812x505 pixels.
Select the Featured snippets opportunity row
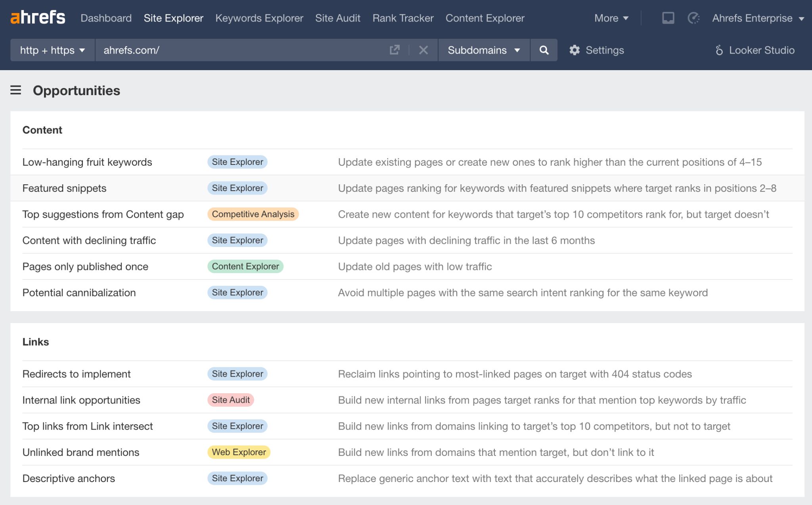click(x=64, y=188)
